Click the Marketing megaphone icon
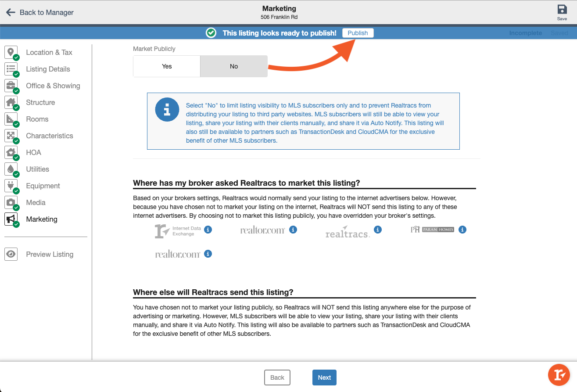The width and height of the screenshot is (577, 392). click(x=11, y=219)
